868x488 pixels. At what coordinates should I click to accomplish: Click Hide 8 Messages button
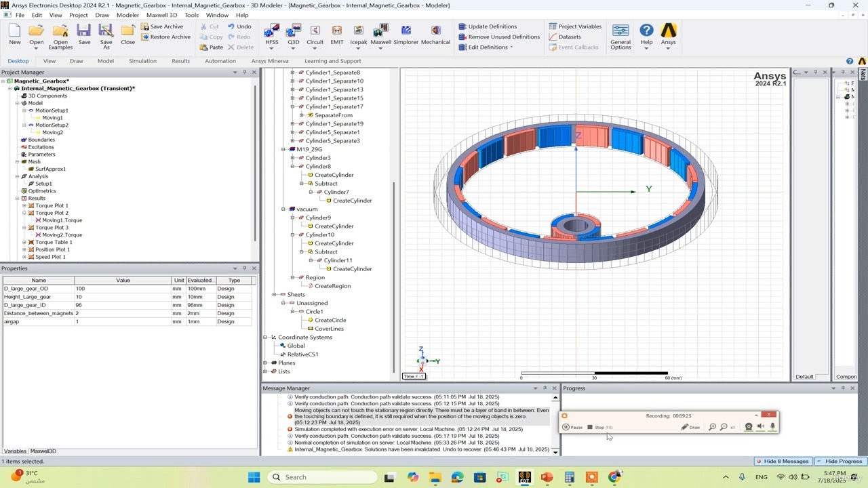click(x=783, y=461)
